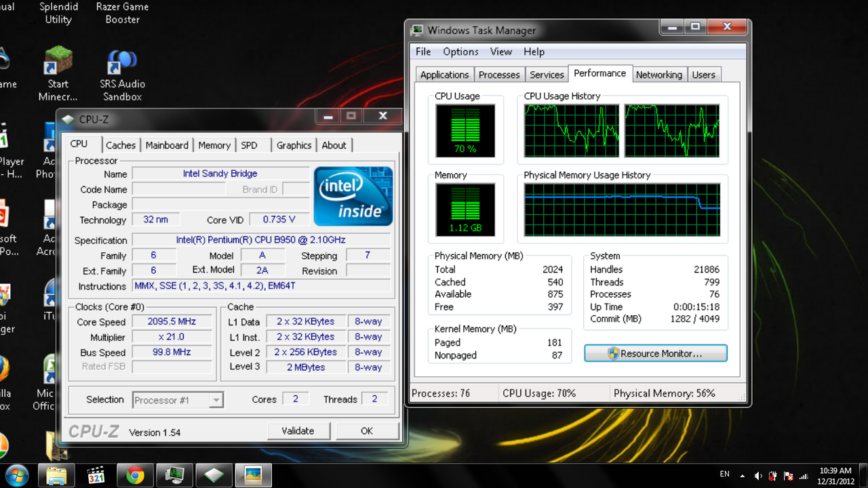Open Options menu in Task Manager
Viewport: 868px width, 488px height.
click(460, 52)
